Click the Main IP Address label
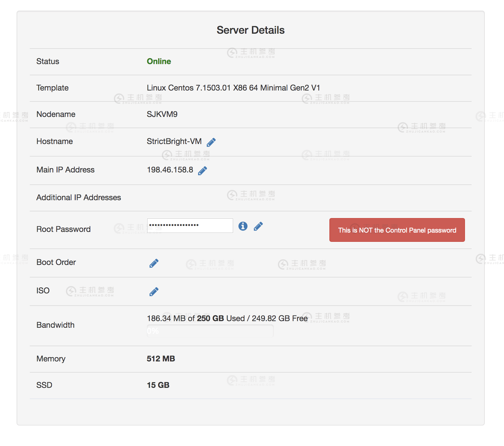The width and height of the screenshot is (504, 446). 65,170
